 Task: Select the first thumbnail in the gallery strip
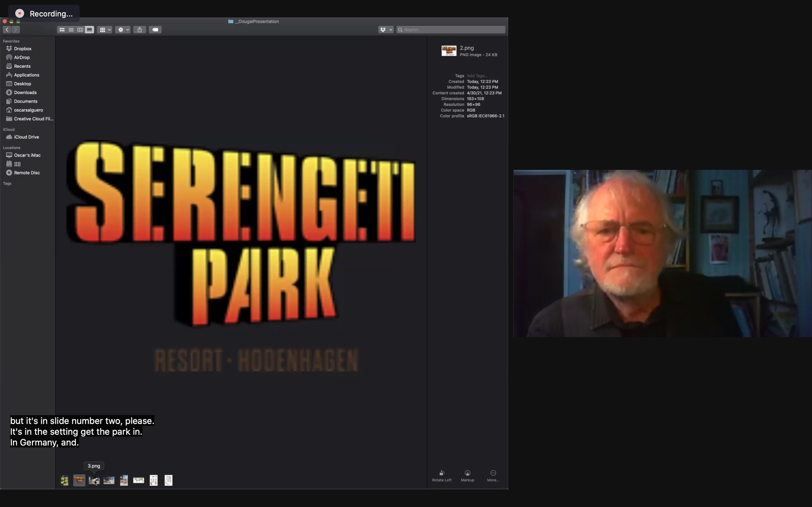coord(64,480)
